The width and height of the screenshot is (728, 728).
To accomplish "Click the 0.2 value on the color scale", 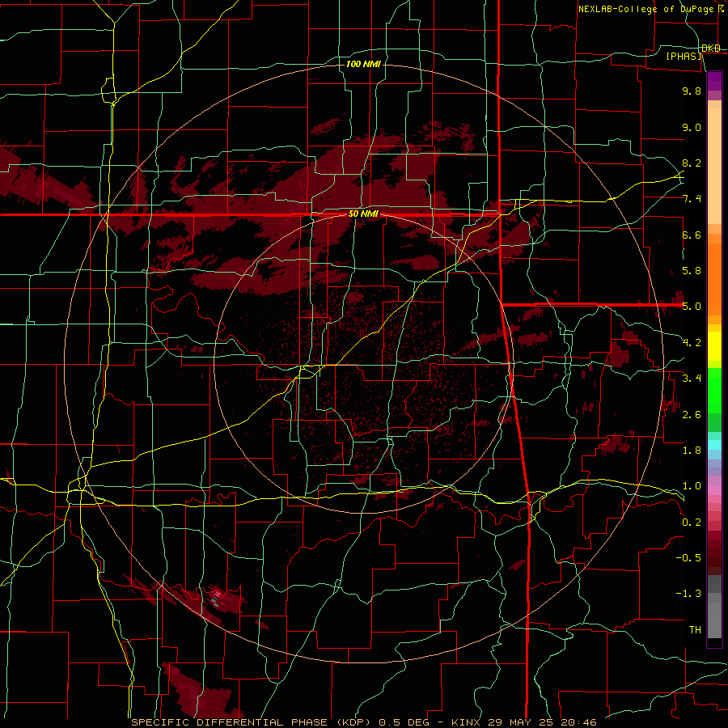I will pos(692,523).
